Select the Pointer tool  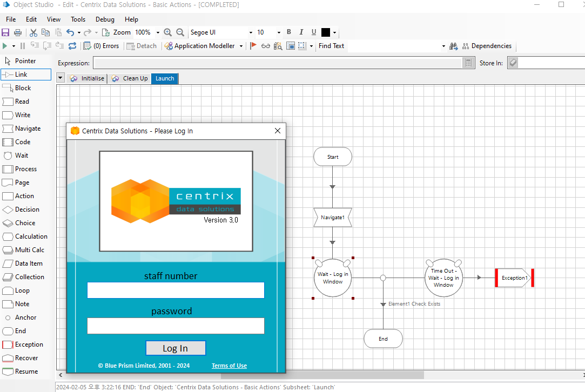coord(26,61)
